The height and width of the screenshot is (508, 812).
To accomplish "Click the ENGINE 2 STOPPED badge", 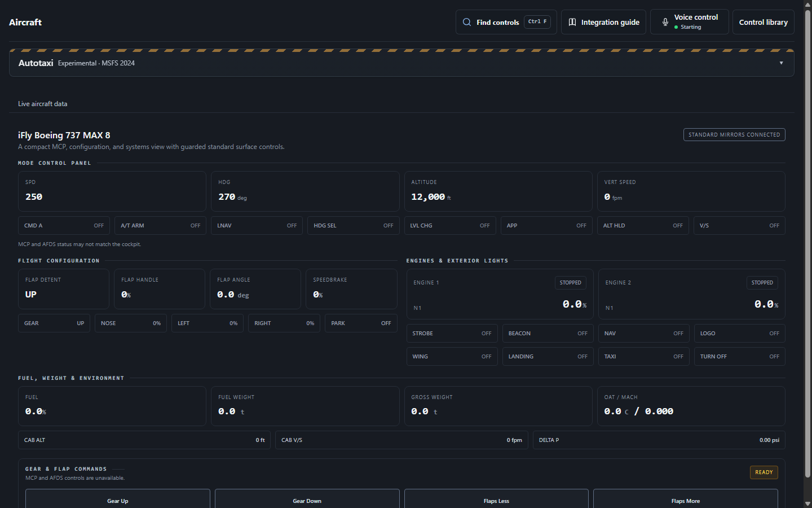I will click(x=762, y=283).
